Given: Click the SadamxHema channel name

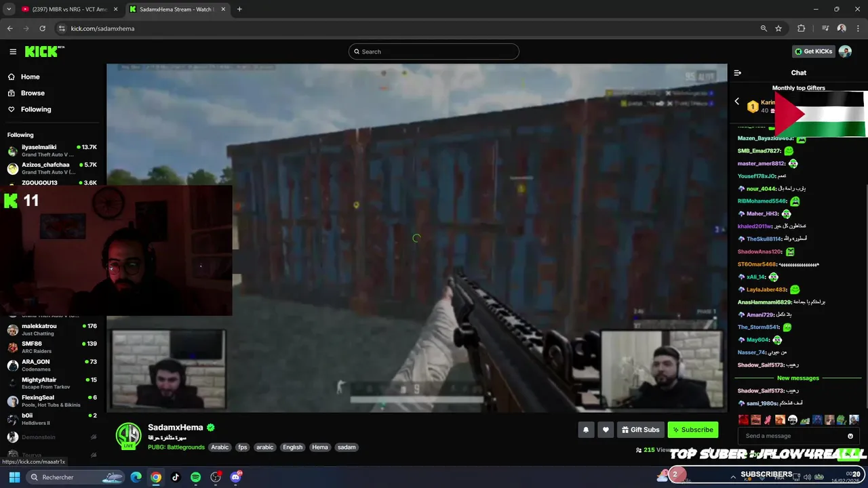Looking at the screenshot, I should point(176,428).
